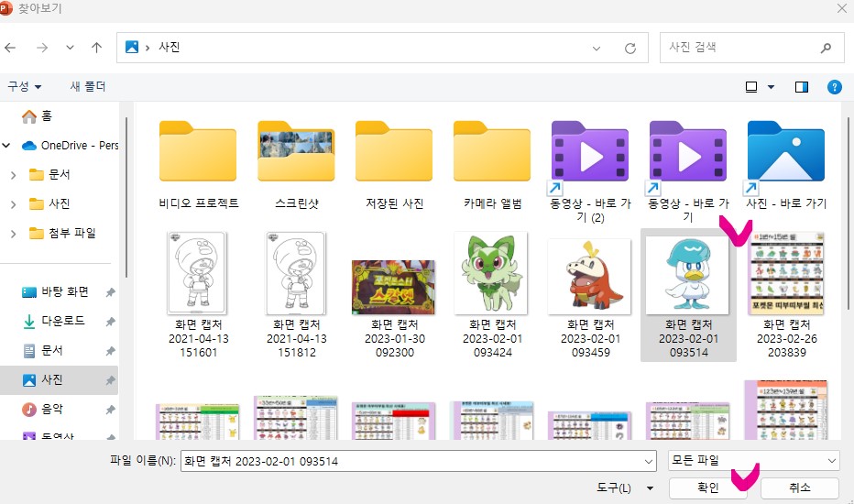Select OneDrive - Personal in navigation pane
The image size is (854, 504).
click(x=70, y=146)
